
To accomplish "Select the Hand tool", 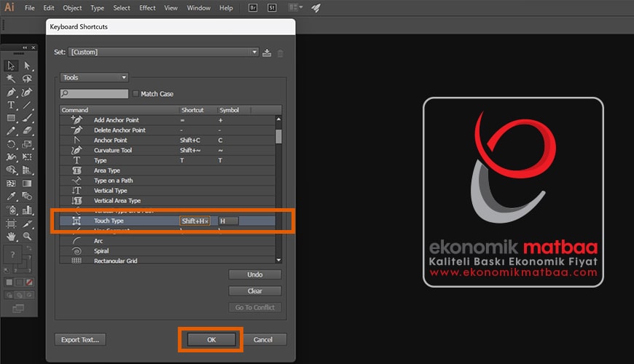I will coord(11,236).
